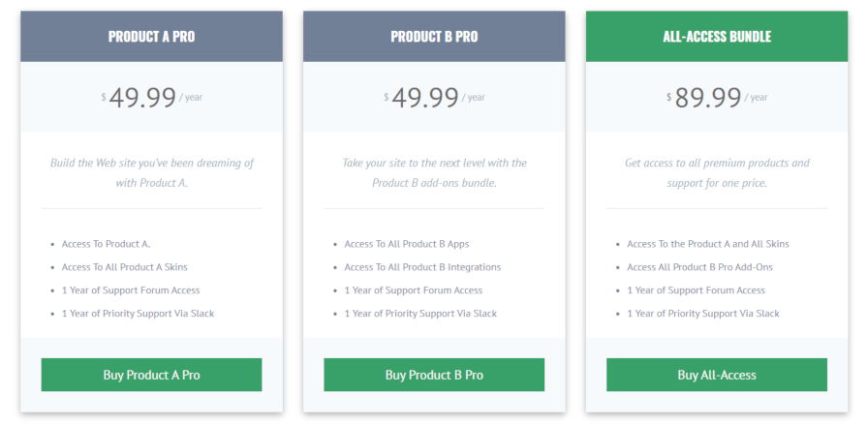Click the Product B Pro 49.99 price
868x425 pixels.
425,97
